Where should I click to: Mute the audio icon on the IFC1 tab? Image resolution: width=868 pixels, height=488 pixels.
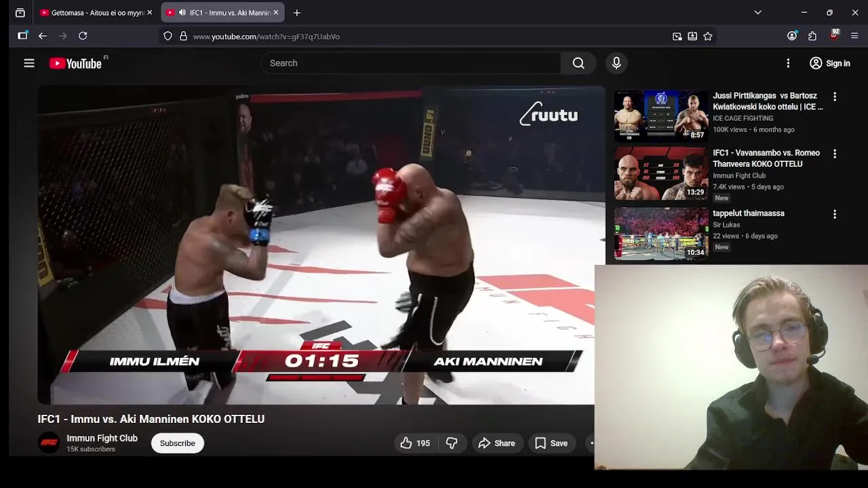coord(182,13)
